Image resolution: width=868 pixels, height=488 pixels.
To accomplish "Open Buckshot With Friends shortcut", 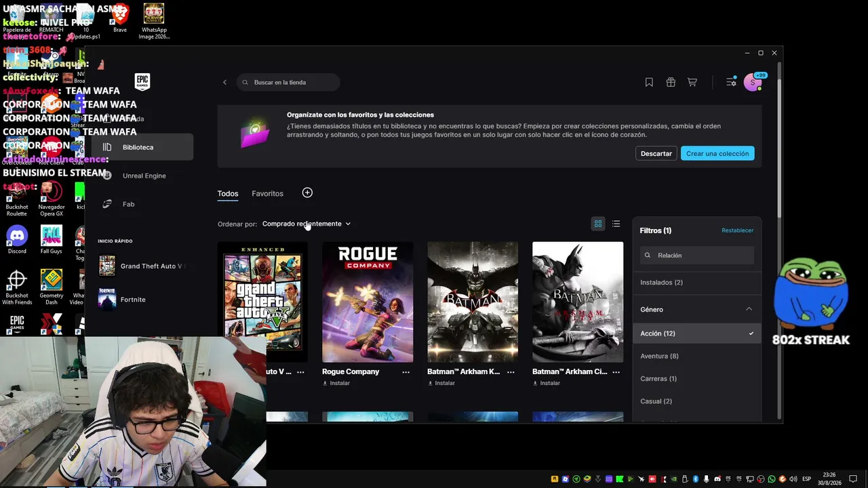I will [x=17, y=287].
